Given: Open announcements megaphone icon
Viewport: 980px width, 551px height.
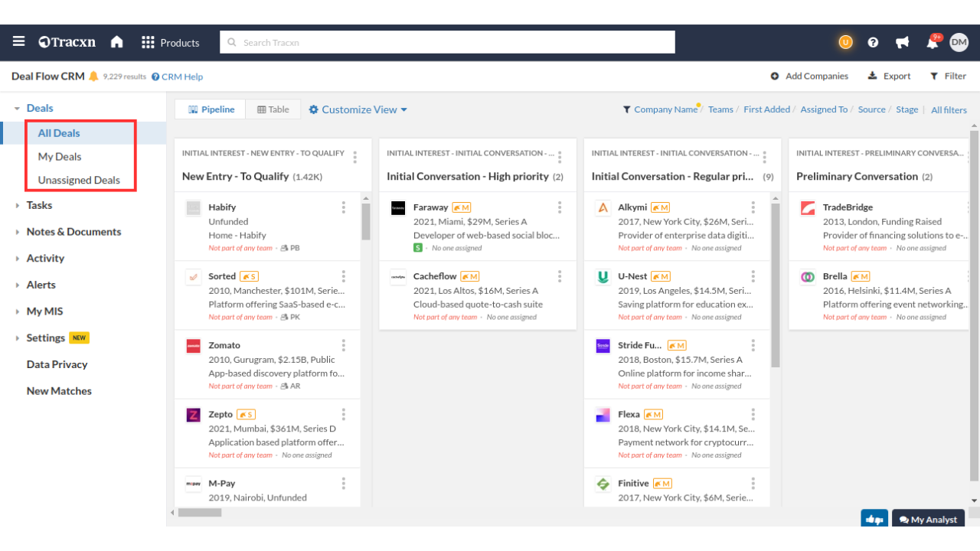Looking at the screenshot, I should (x=902, y=43).
